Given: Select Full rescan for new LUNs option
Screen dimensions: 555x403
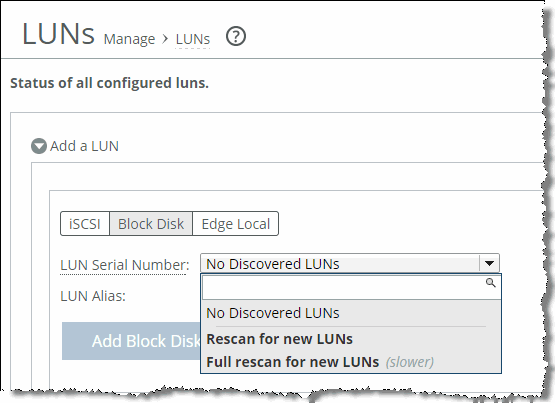Looking at the screenshot, I should click(292, 362).
